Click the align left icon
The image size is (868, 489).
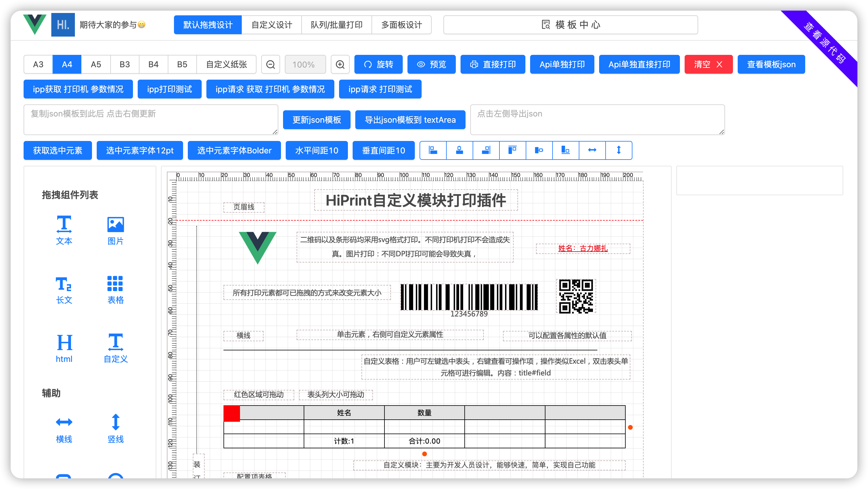click(433, 150)
